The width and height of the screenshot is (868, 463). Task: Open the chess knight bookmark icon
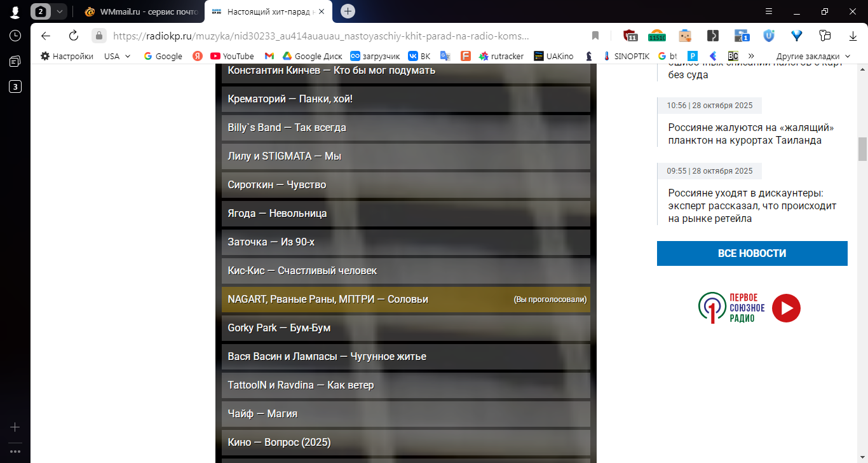[589, 56]
